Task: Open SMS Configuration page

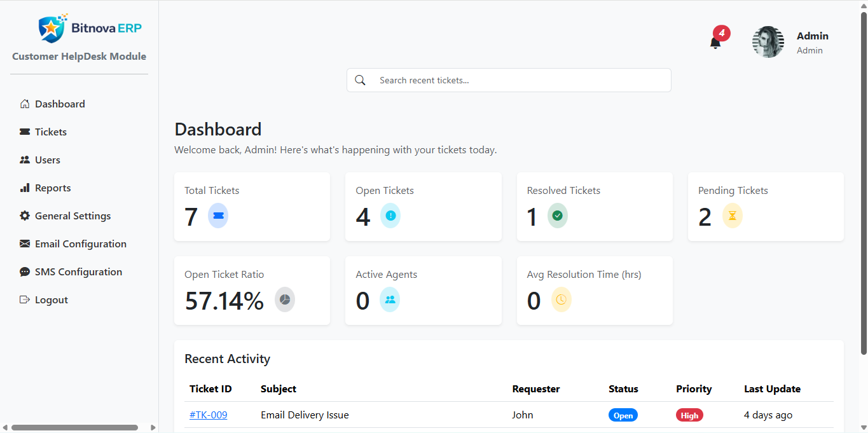Action: click(78, 272)
